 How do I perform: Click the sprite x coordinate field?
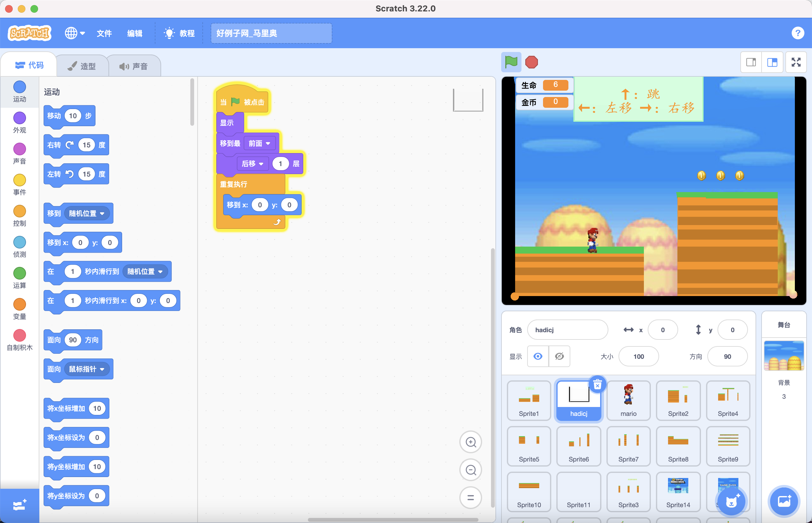[x=663, y=329]
